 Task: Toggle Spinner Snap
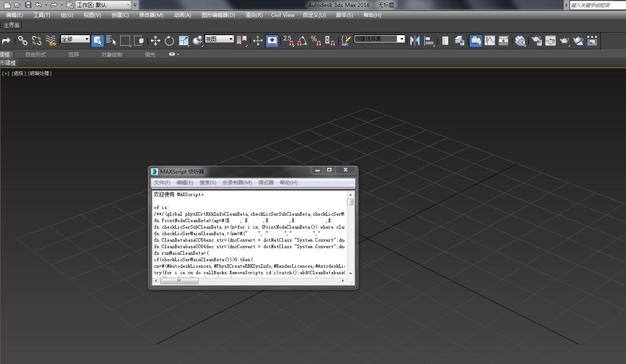click(330, 41)
